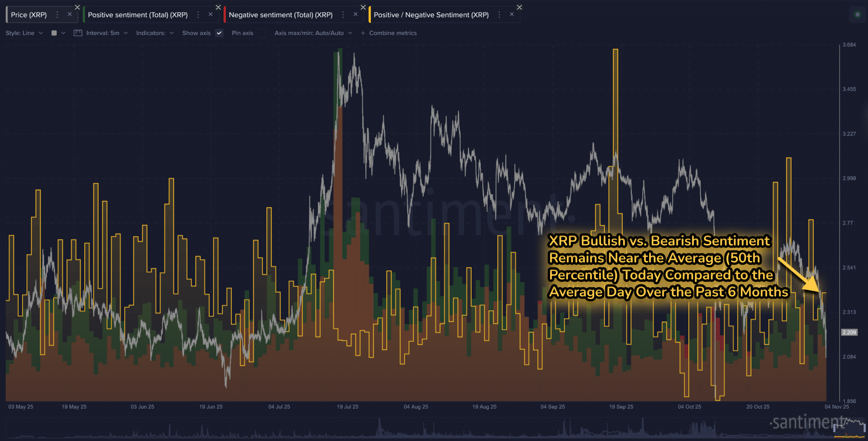868x441 pixels.
Task: Select the Price (XRP) metric tab
Action: pos(29,15)
